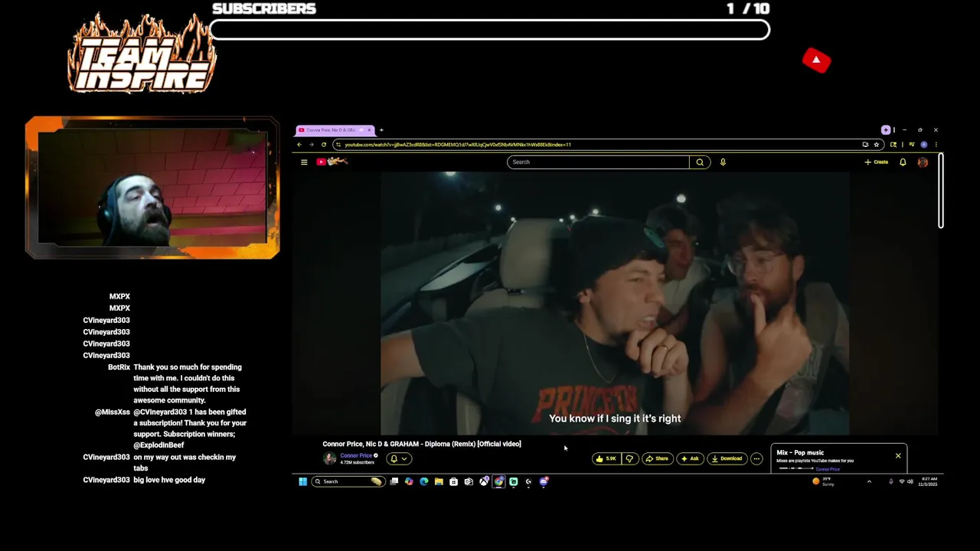Viewport: 980px width, 551px height.
Task: Click the YouTube page vertical scrollbar
Action: point(941,191)
